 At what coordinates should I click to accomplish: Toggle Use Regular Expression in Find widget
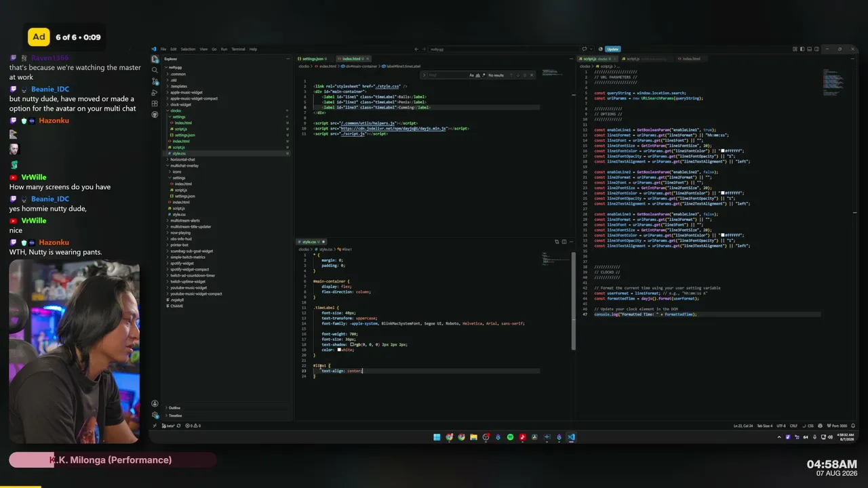point(484,75)
